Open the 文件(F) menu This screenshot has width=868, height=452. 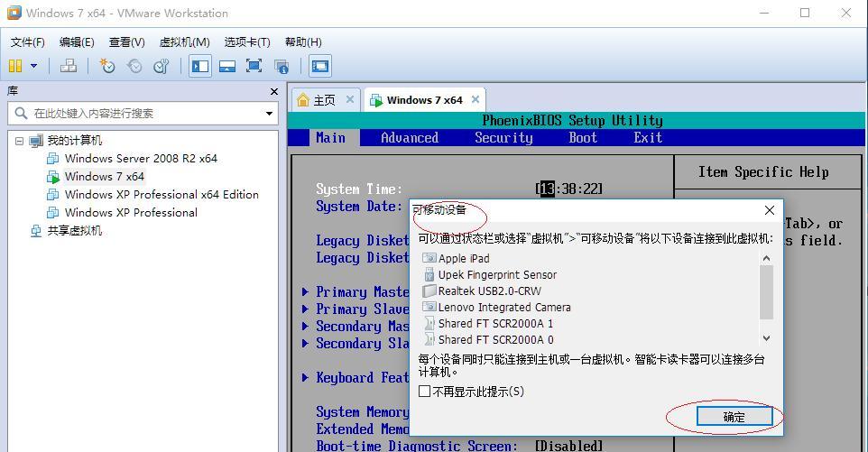coord(28,42)
